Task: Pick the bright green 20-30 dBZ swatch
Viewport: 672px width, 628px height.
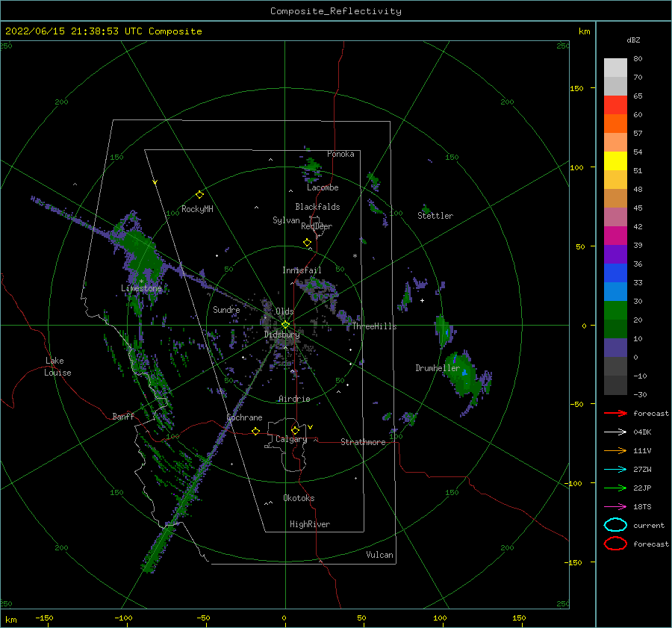Action: point(615,311)
